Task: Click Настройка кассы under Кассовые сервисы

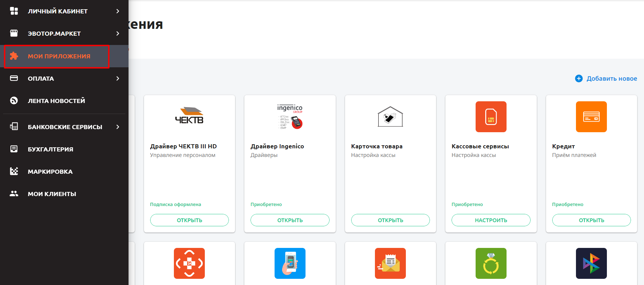Action: [x=474, y=155]
